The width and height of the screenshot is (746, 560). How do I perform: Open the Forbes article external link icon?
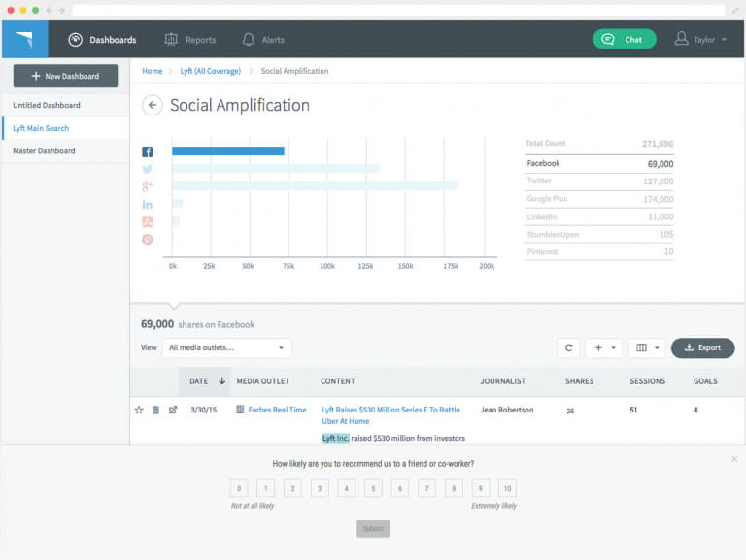173,410
